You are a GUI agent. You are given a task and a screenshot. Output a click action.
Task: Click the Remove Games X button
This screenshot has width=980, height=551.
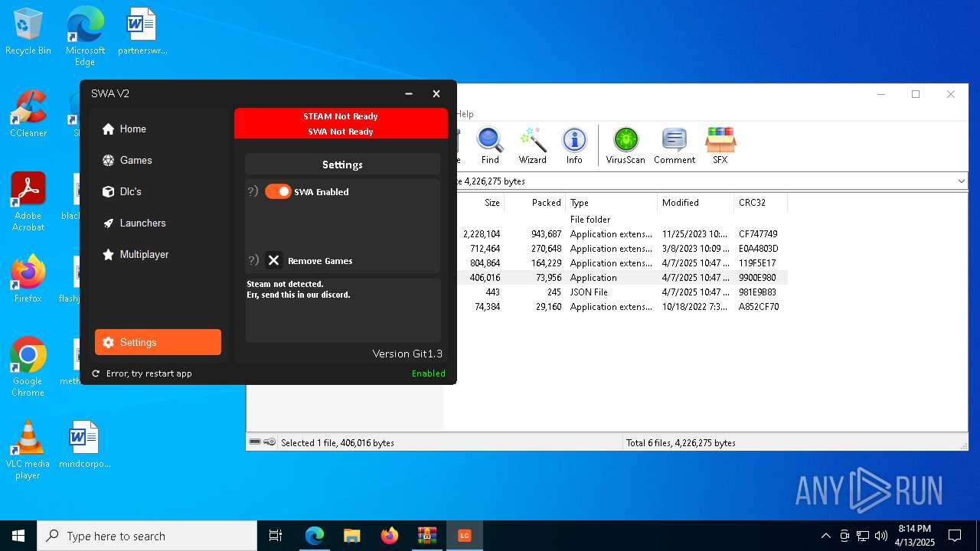[273, 260]
